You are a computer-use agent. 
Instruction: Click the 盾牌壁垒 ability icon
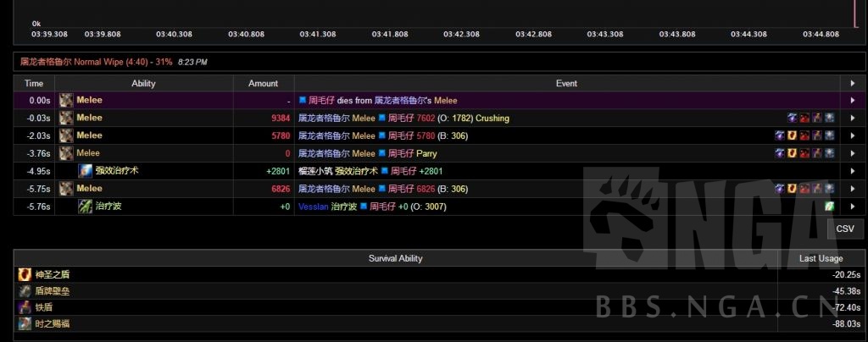click(x=25, y=291)
